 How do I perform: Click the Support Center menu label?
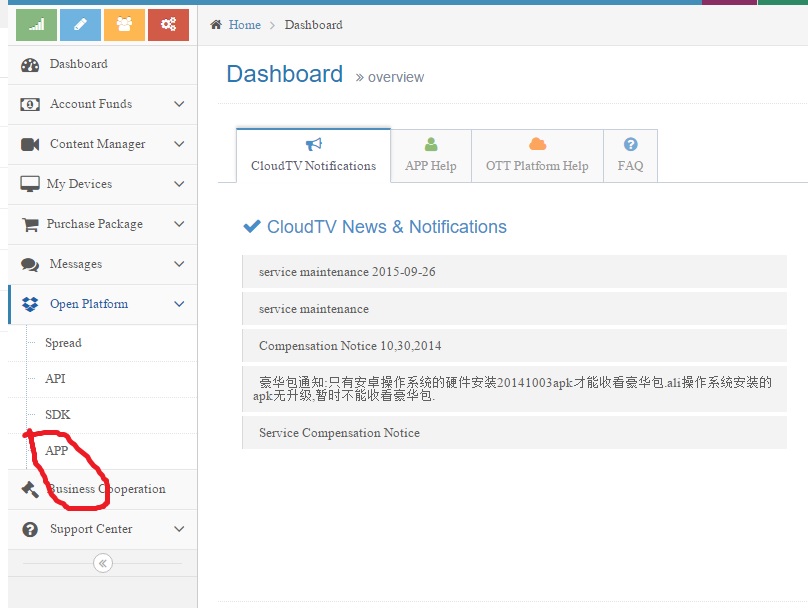tap(91, 529)
